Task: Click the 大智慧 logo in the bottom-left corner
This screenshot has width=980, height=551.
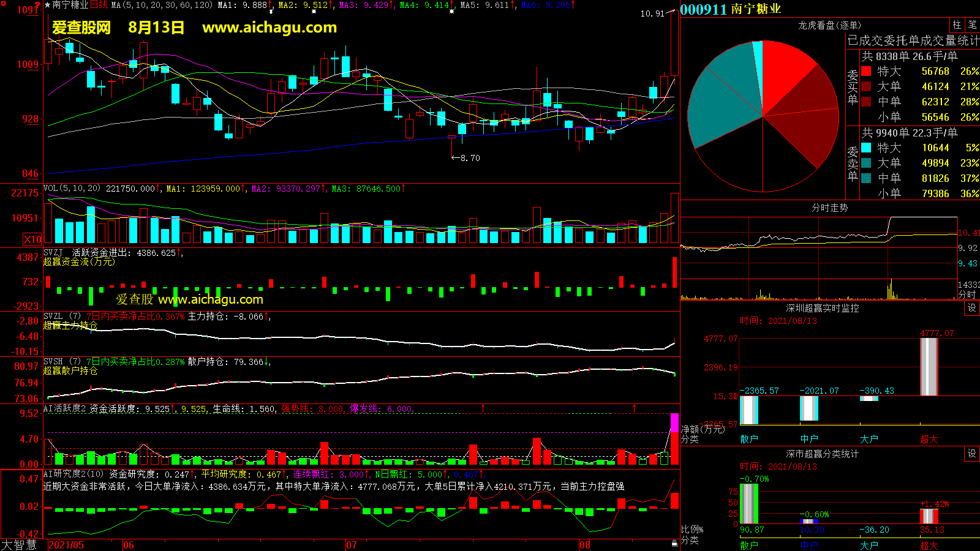Action: (19, 545)
